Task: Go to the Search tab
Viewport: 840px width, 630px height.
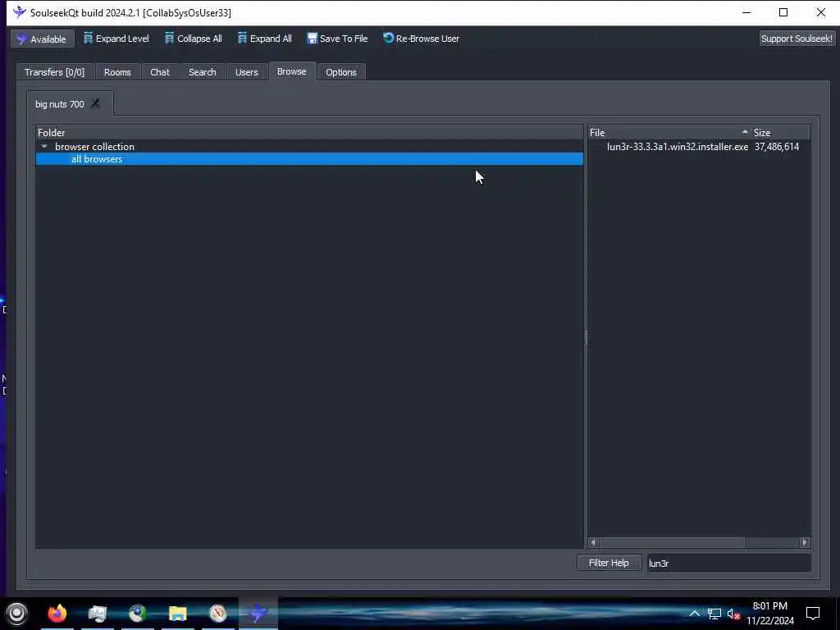Action: (x=202, y=72)
